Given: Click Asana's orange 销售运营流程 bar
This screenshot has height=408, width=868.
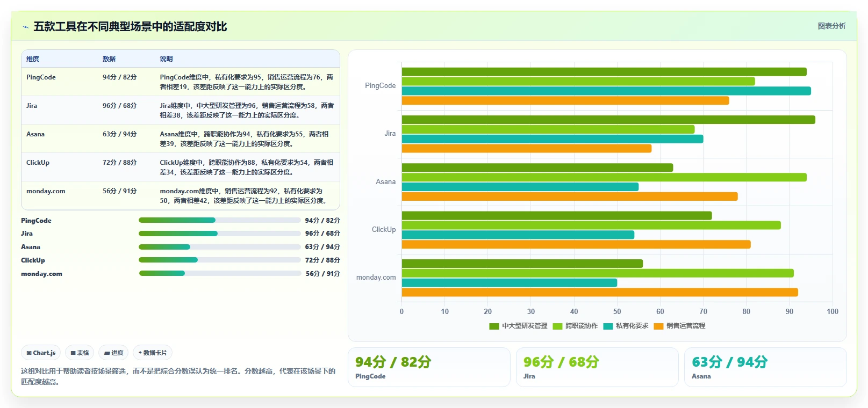Looking at the screenshot, I should [570, 196].
